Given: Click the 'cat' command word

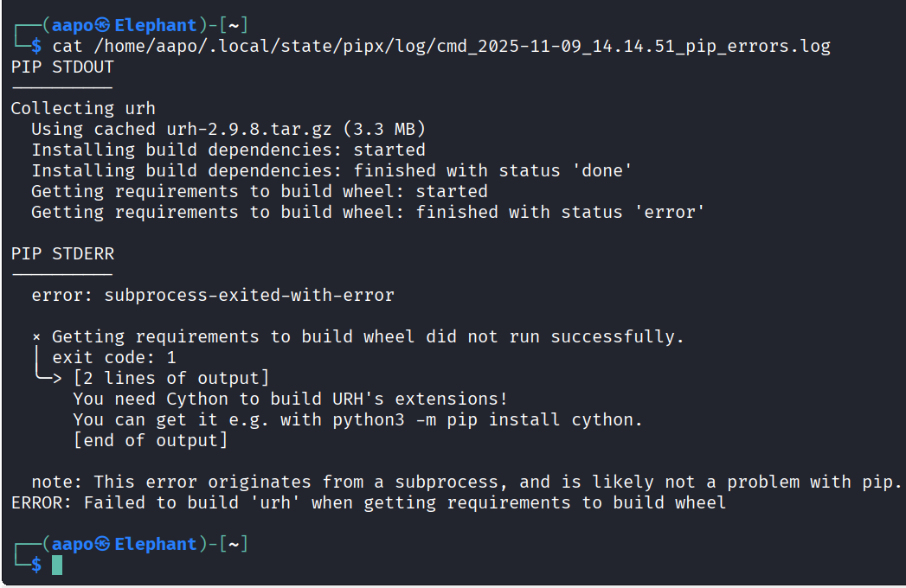Looking at the screenshot, I should (67, 46).
